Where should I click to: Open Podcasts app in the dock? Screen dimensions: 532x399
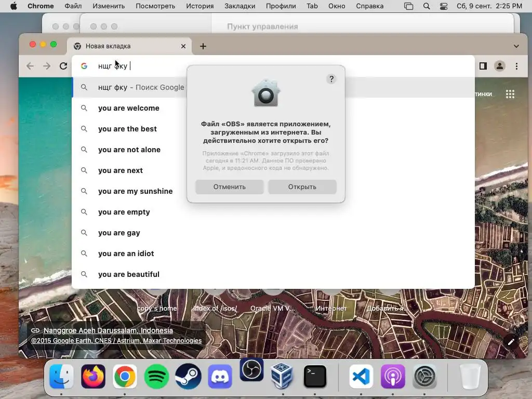[393, 377]
